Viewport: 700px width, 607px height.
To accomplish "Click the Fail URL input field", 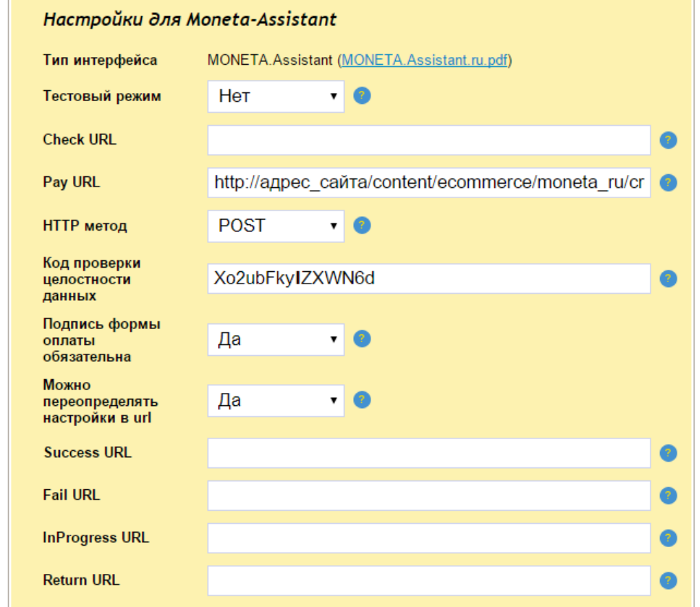I will click(429, 496).
